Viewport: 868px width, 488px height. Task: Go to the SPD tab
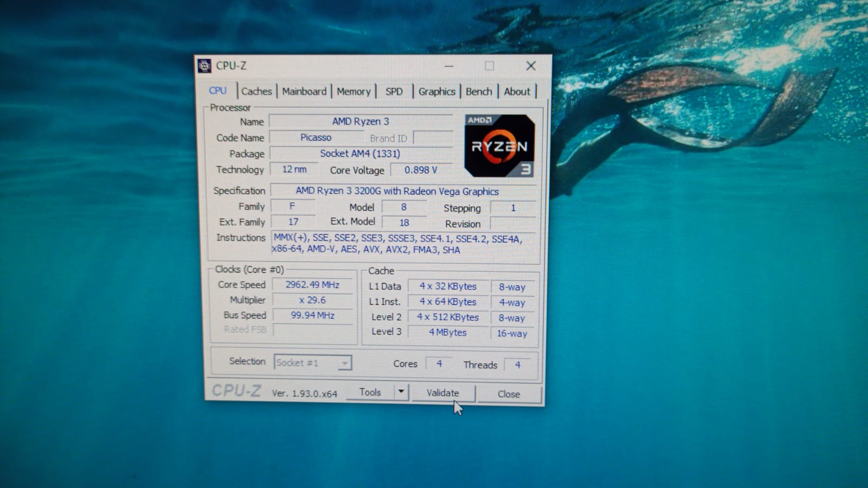(x=394, y=91)
